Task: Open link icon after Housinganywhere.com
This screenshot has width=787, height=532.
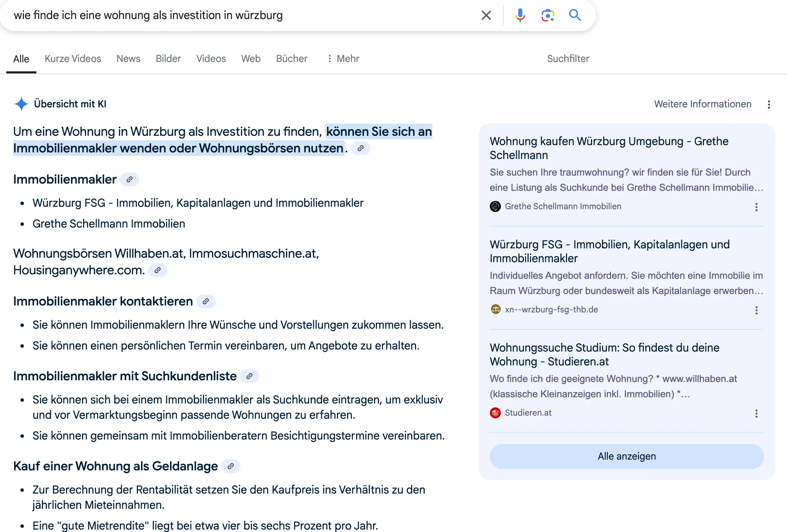Action: pos(157,270)
